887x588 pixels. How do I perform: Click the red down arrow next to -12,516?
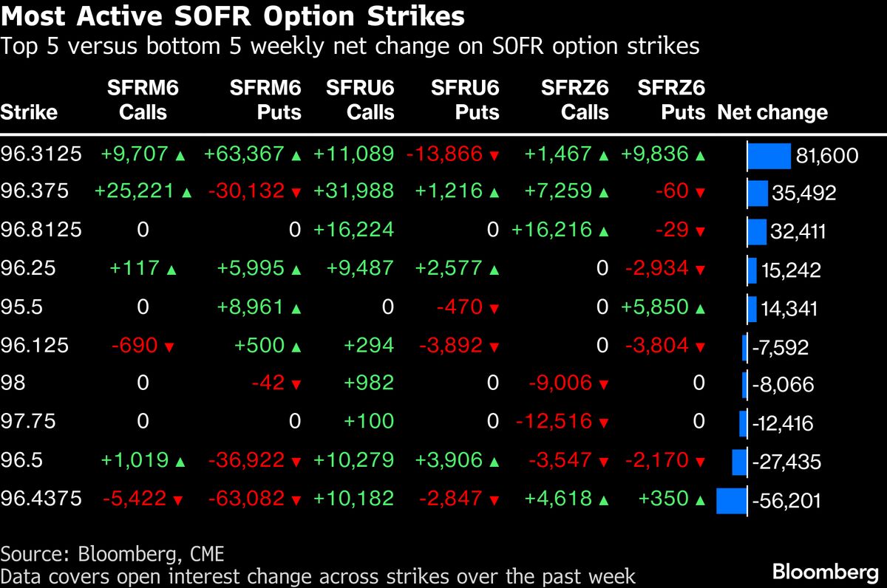tap(603, 424)
